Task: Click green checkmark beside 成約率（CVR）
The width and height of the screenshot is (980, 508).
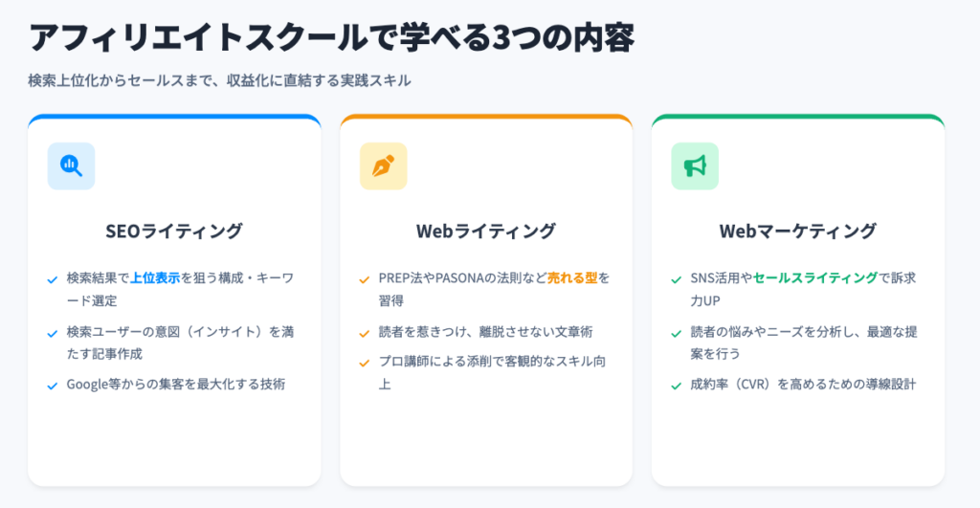Action: click(x=676, y=387)
